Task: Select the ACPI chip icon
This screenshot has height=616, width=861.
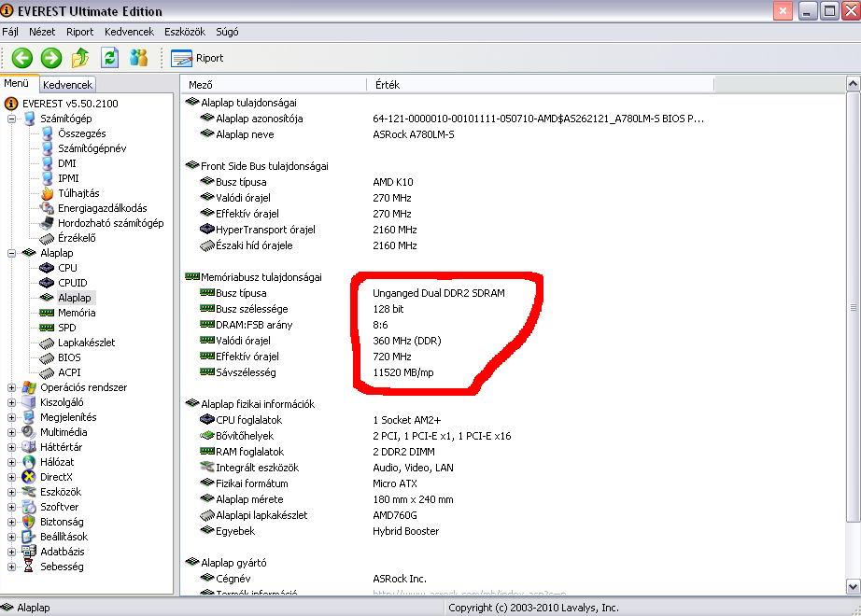Action: (x=47, y=372)
